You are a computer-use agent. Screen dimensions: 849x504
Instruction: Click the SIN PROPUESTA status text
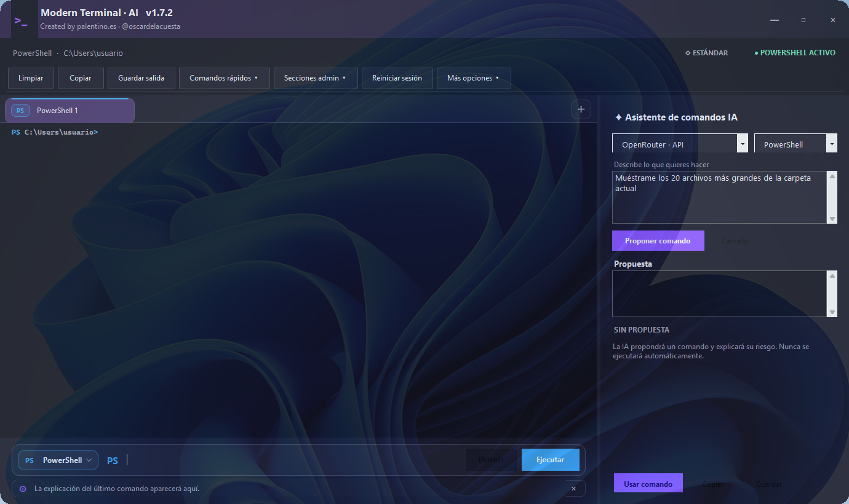[642, 330]
